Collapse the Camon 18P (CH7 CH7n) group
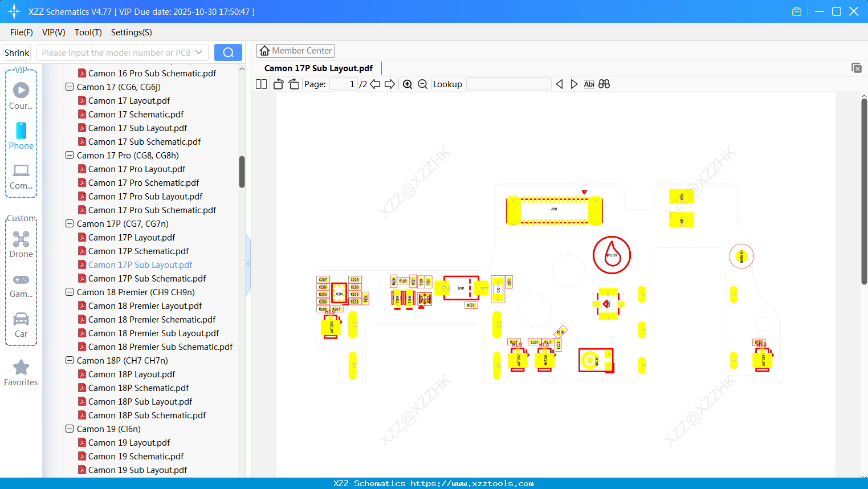This screenshot has width=868, height=489. point(70,360)
